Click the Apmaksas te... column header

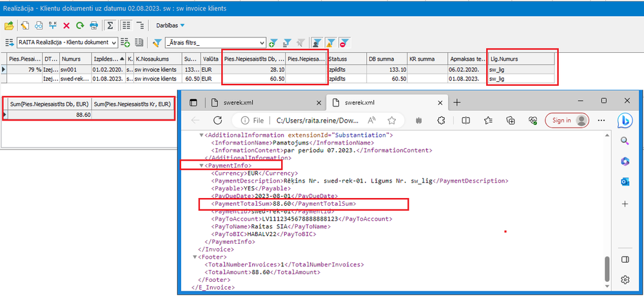point(468,59)
